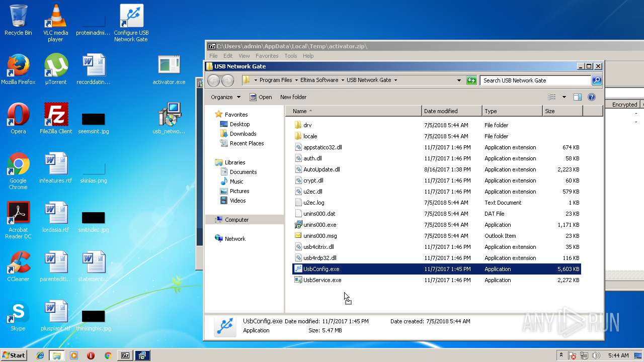Click the Search USB Network Gate field

(x=535, y=80)
